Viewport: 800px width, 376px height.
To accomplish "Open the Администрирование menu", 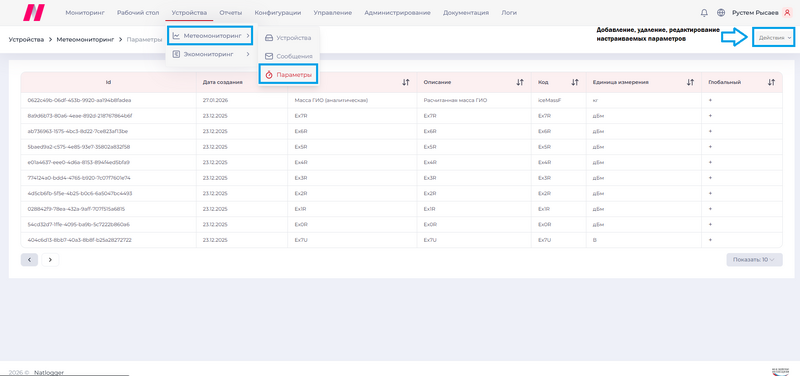I will tap(397, 13).
